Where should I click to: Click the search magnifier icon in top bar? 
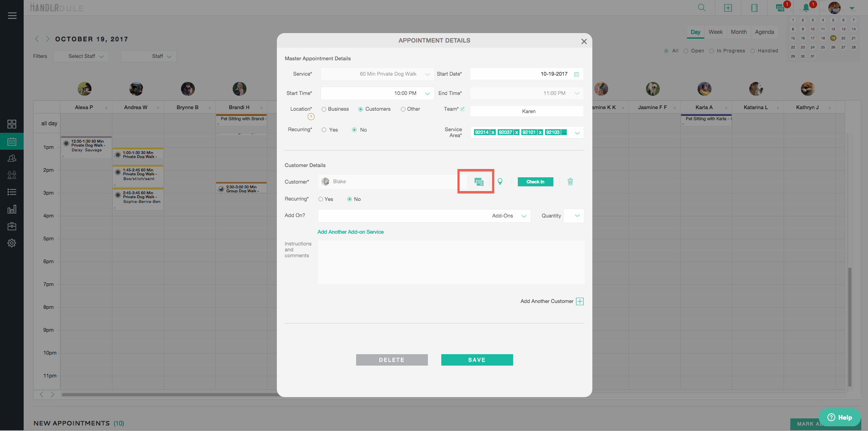(x=702, y=8)
